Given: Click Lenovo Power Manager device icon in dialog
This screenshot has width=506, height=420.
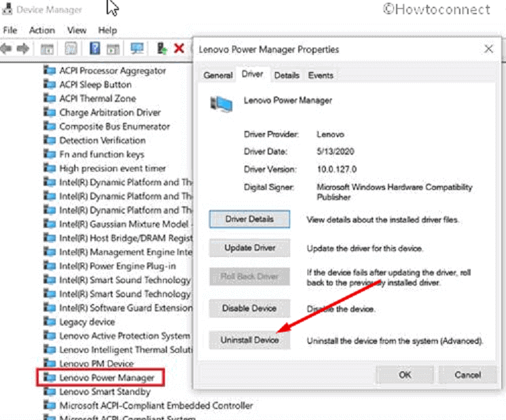Looking at the screenshot, I should [x=221, y=104].
